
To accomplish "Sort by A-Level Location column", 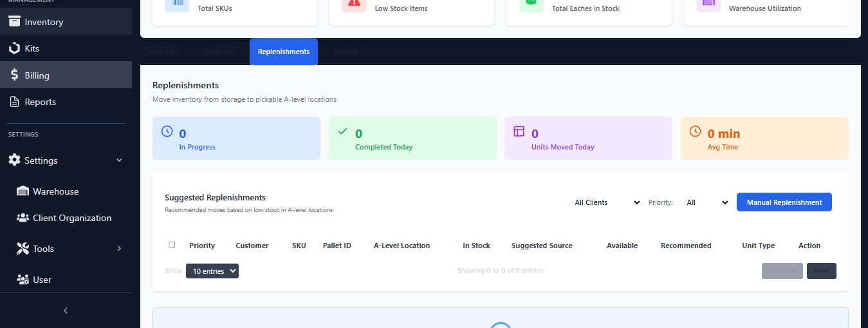I will click(x=402, y=246).
